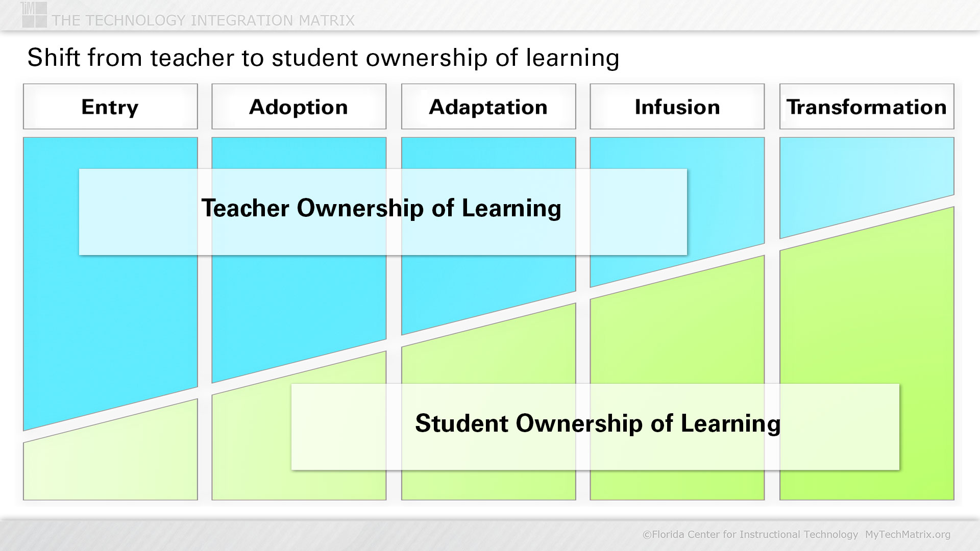Click the slide title about ownership shift
This screenshot has width=980, height=551.
pyautogui.click(x=323, y=58)
